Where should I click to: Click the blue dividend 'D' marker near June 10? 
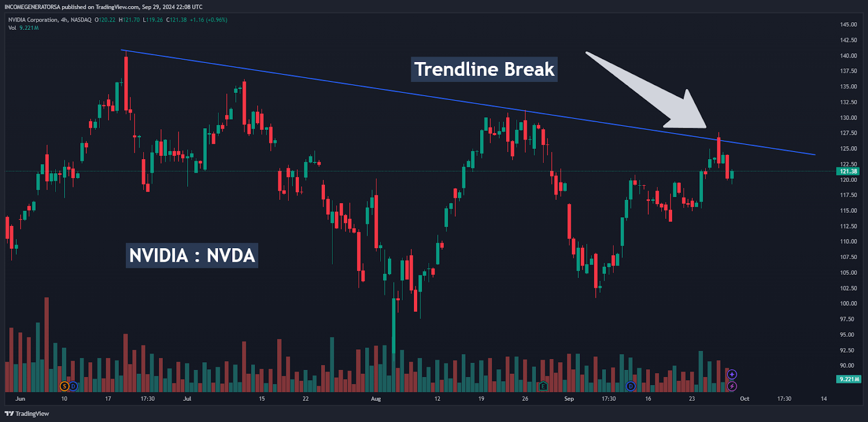click(x=73, y=386)
